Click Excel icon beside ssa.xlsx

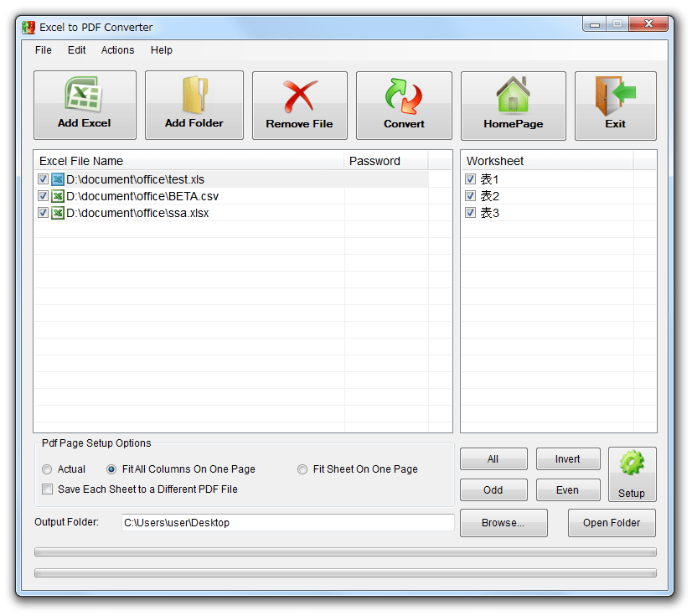coord(57,213)
